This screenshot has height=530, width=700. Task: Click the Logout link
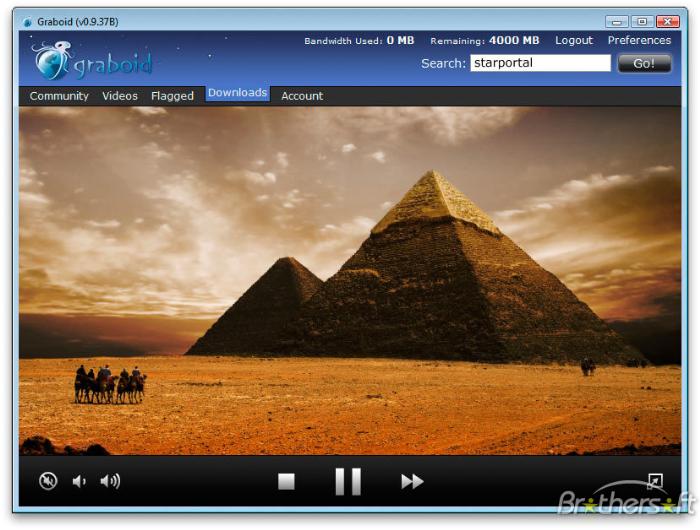tap(574, 40)
